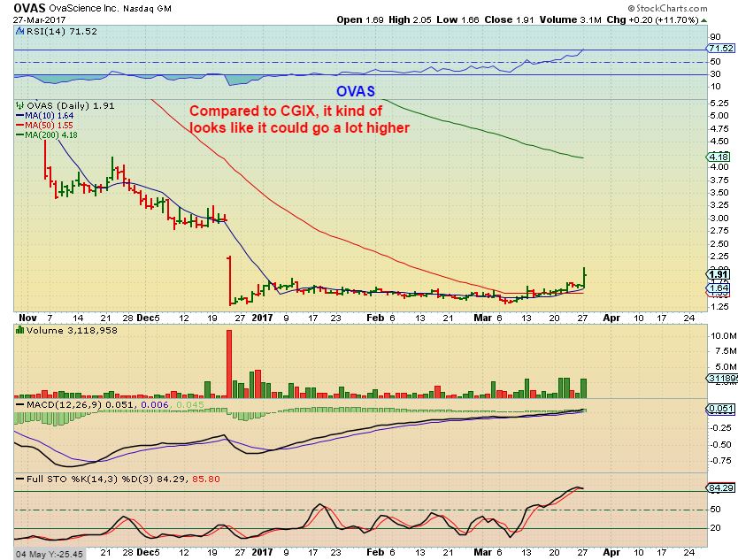The width and height of the screenshot is (738, 560).
Task: Click the MA(200) 4.18 legend entry
Action: click(x=47, y=135)
